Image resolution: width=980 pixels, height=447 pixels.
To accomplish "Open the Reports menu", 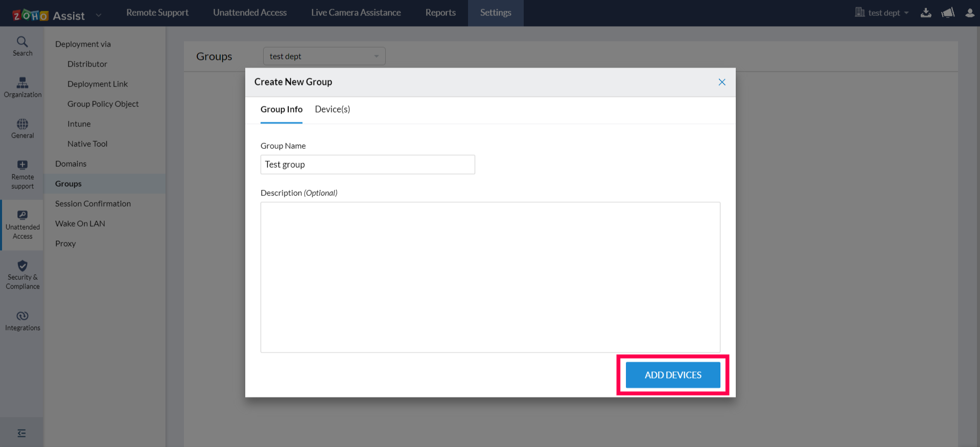I will point(440,13).
